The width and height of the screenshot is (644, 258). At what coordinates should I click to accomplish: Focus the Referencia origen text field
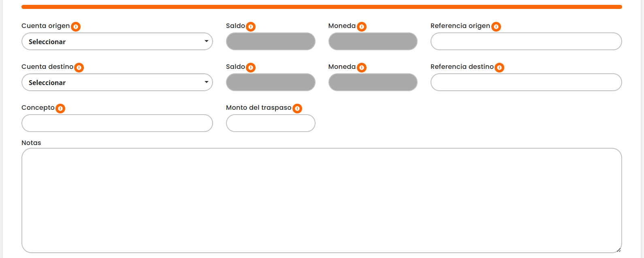click(526, 41)
